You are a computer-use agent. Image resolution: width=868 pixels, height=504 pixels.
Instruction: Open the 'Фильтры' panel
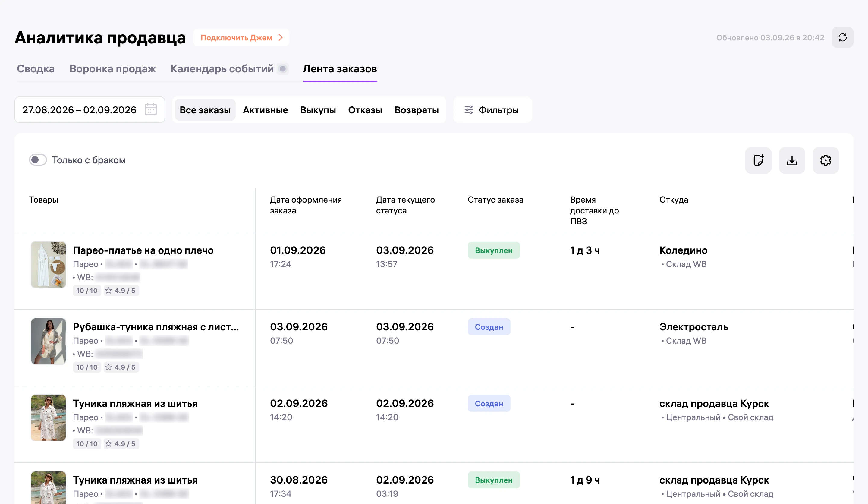coord(492,110)
